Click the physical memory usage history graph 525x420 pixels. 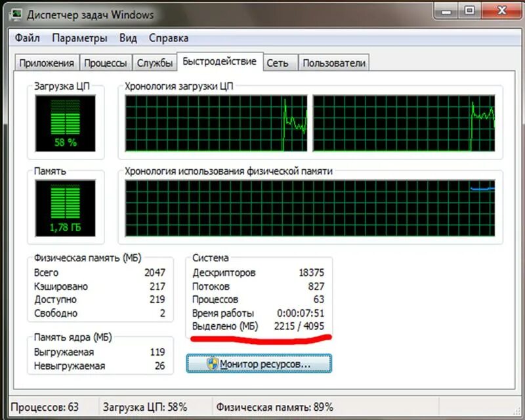[310, 208]
